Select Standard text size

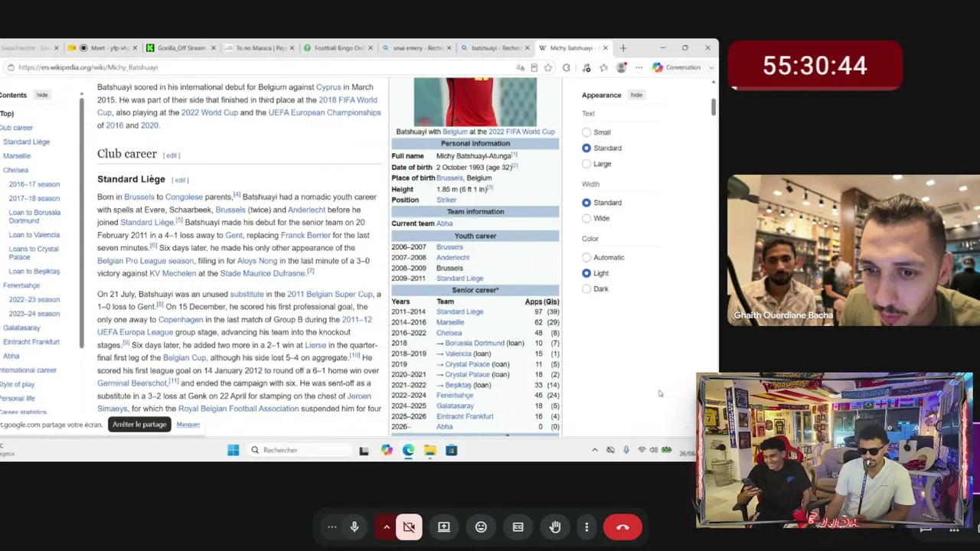tap(586, 148)
